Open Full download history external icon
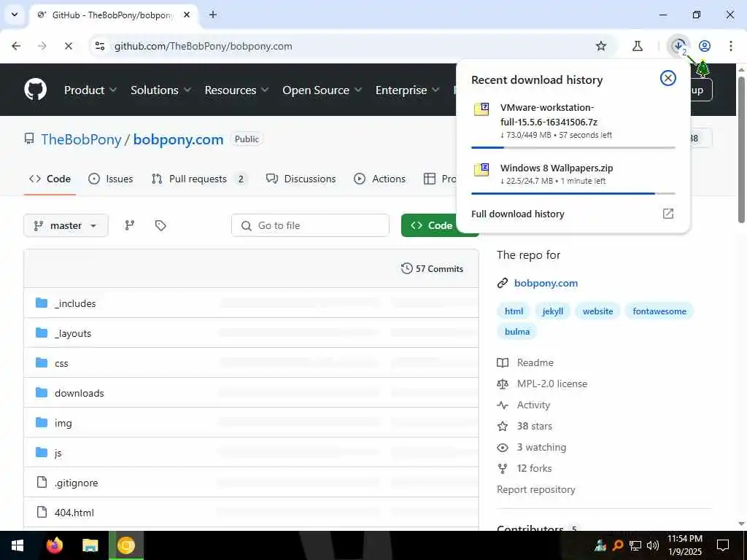This screenshot has width=747, height=560. point(668,214)
